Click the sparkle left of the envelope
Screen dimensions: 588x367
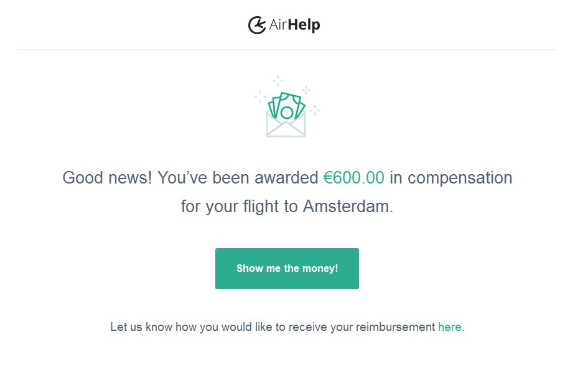click(x=259, y=96)
